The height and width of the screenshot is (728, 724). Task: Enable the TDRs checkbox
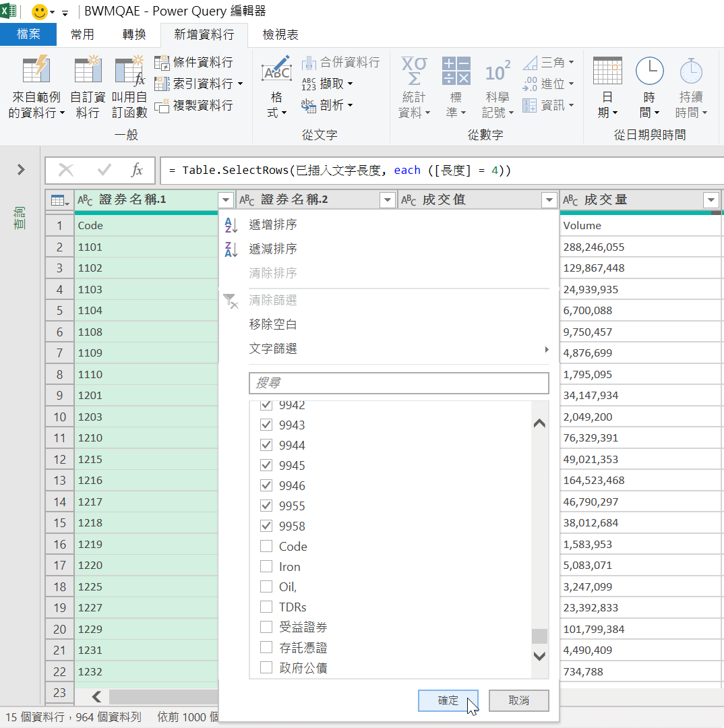pyautogui.click(x=266, y=607)
